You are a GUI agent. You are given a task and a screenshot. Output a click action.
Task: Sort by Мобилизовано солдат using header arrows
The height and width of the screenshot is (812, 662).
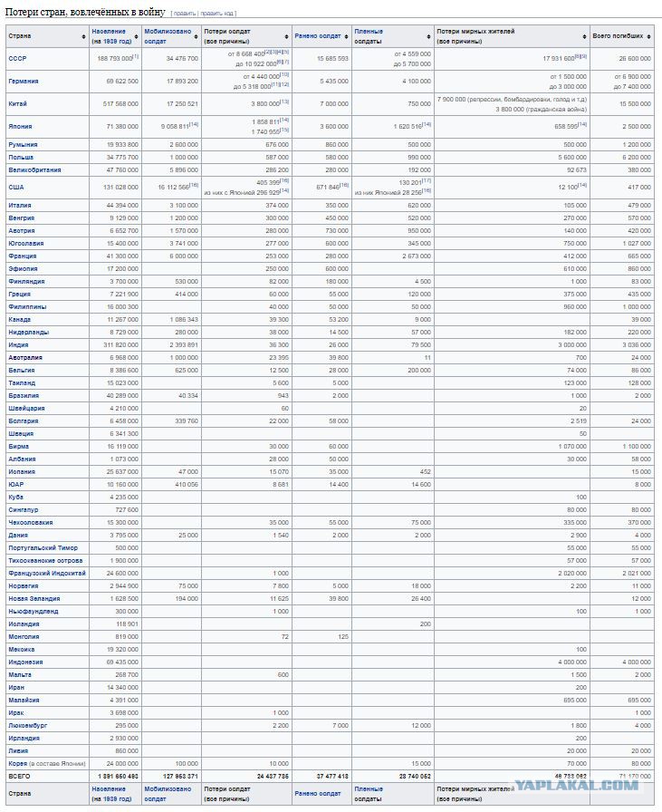click(197, 36)
